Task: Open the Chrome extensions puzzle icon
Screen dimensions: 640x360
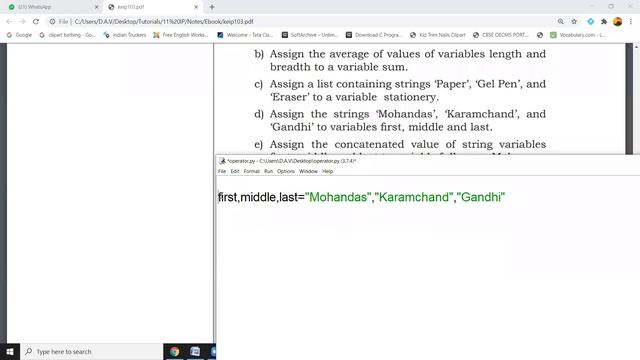Action: [x=604, y=22]
